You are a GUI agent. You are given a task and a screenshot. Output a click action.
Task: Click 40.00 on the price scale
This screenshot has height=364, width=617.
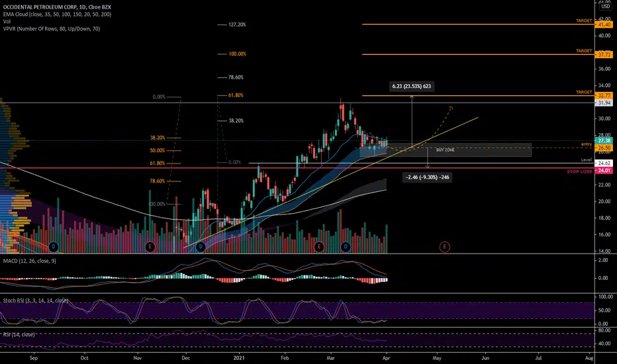pyautogui.click(x=604, y=36)
